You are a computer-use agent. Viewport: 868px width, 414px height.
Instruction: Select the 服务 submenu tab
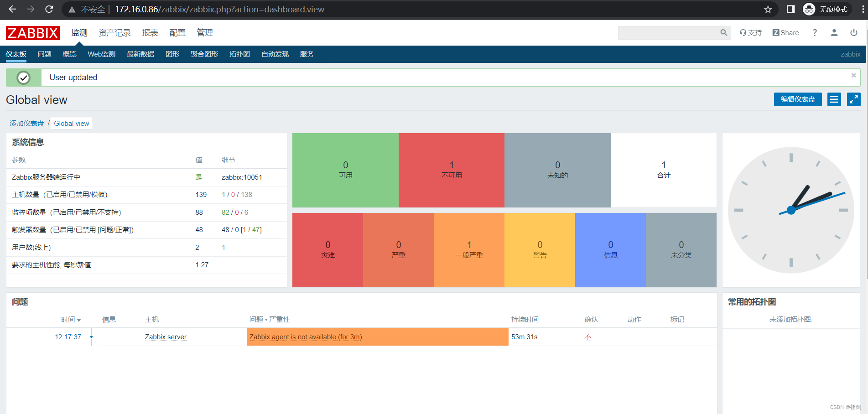point(307,54)
